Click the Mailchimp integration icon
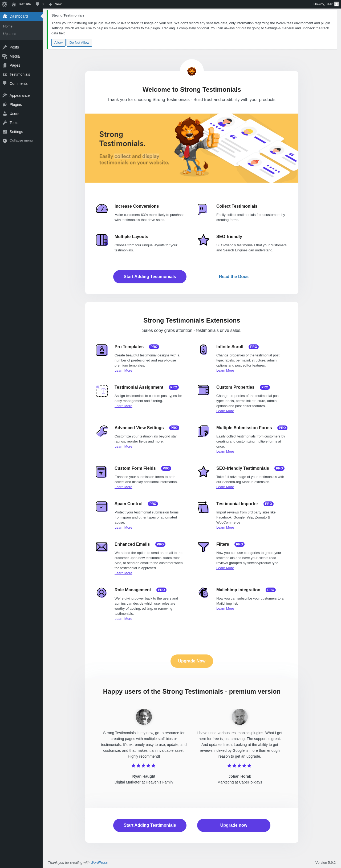 (x=203, y=592)
